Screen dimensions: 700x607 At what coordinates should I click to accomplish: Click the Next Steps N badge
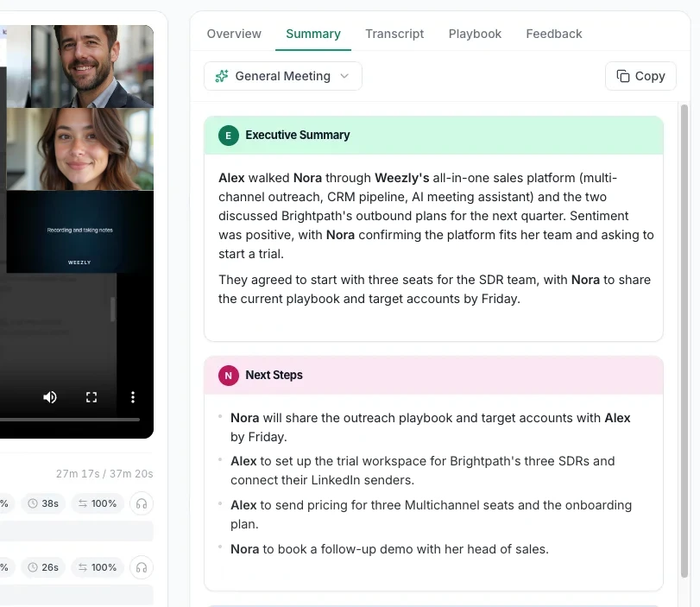[228, 376]
